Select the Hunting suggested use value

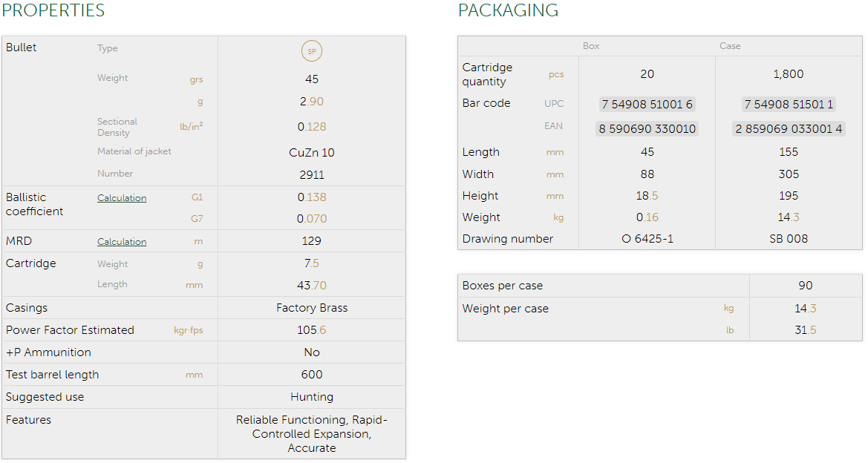[312, 397]
